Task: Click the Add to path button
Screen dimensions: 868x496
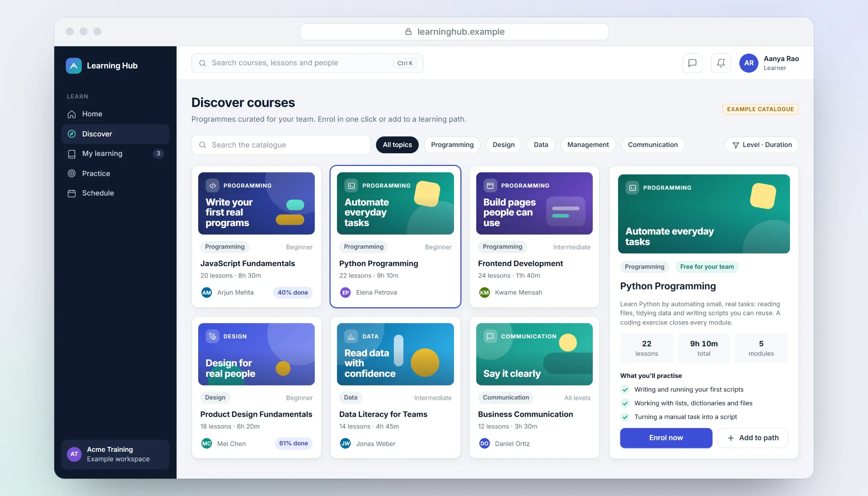Action: [x=753, y=438]
